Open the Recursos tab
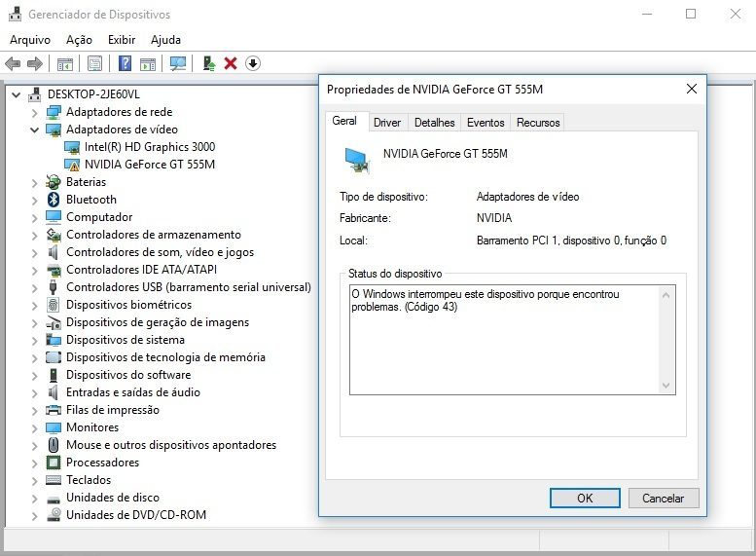This screenshot has height=556, width=756. pos(538,123)
